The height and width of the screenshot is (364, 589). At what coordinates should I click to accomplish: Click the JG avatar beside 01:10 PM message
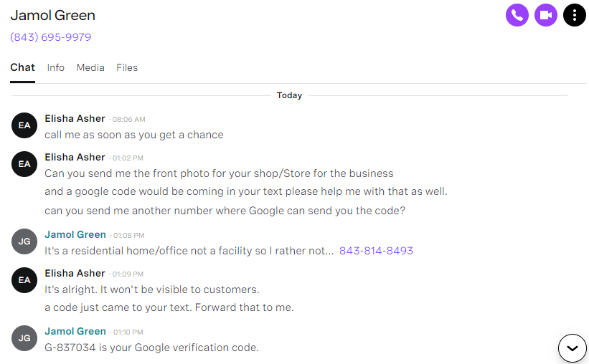pyautogui.click(x=24, y=338)
